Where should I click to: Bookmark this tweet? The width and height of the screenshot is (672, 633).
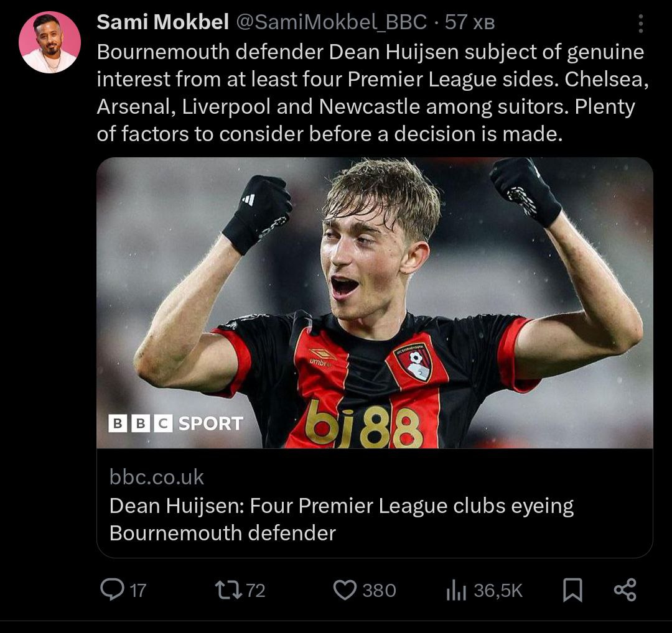[572, 589]
